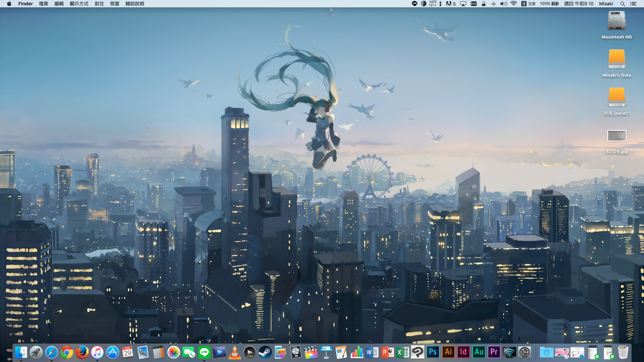Launch Adobe Illustrator from the dock

click(448, 352)
